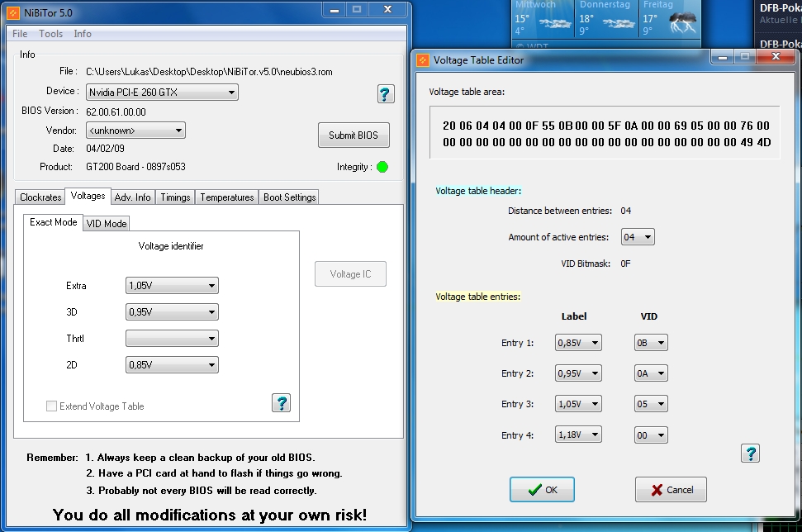The image size is (802, 532).
Task: Open the Vendor dropdown showing unknown
Action: coord(135,131)
